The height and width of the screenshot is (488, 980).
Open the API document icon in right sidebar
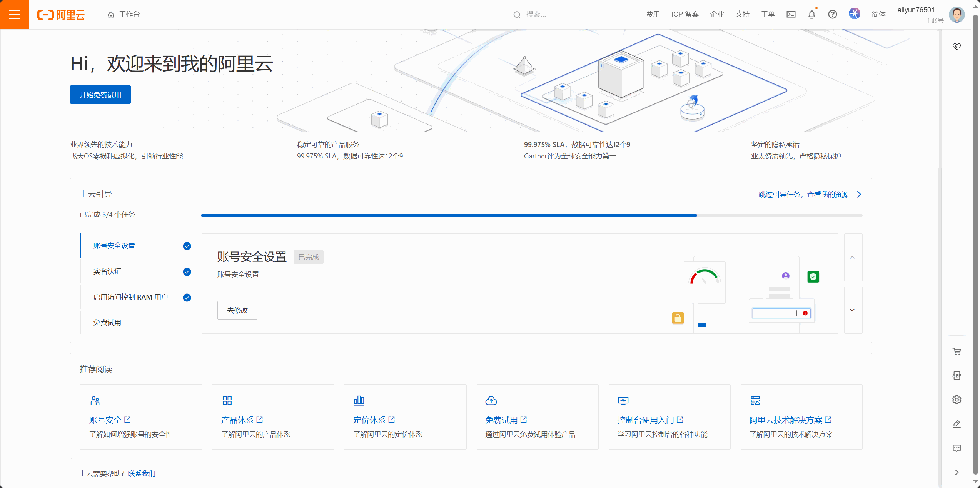pyautogui.click(x=957, y=375)
